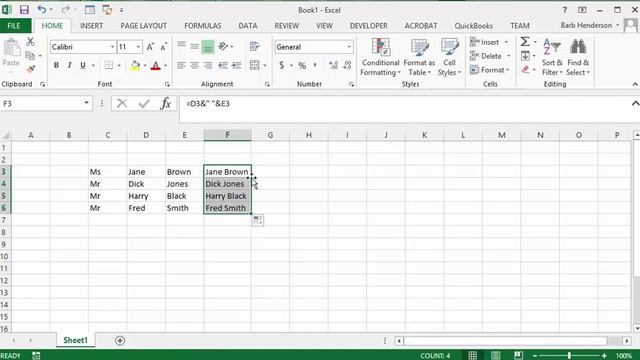Open the FILE backstage tab
The width and height of the screenshot is (640, 360).
14,26
